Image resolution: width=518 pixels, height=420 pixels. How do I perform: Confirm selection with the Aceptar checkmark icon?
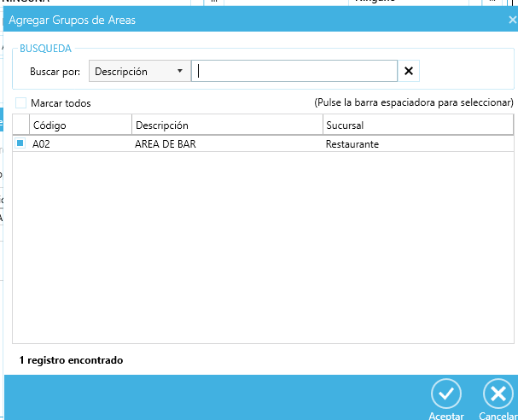click(445, 394)
